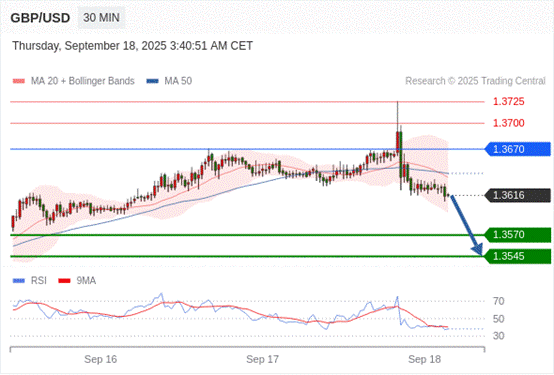The width and height of the screenshot is (554, 375).
Task: Click the MA 50 legend label
Action: tap(178, 81)
